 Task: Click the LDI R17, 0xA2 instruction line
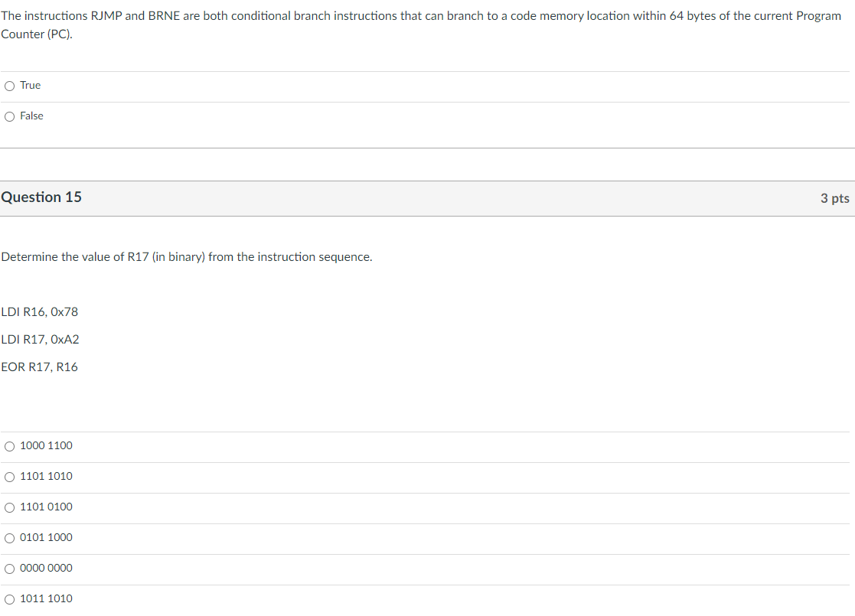[x=41, y=340]
